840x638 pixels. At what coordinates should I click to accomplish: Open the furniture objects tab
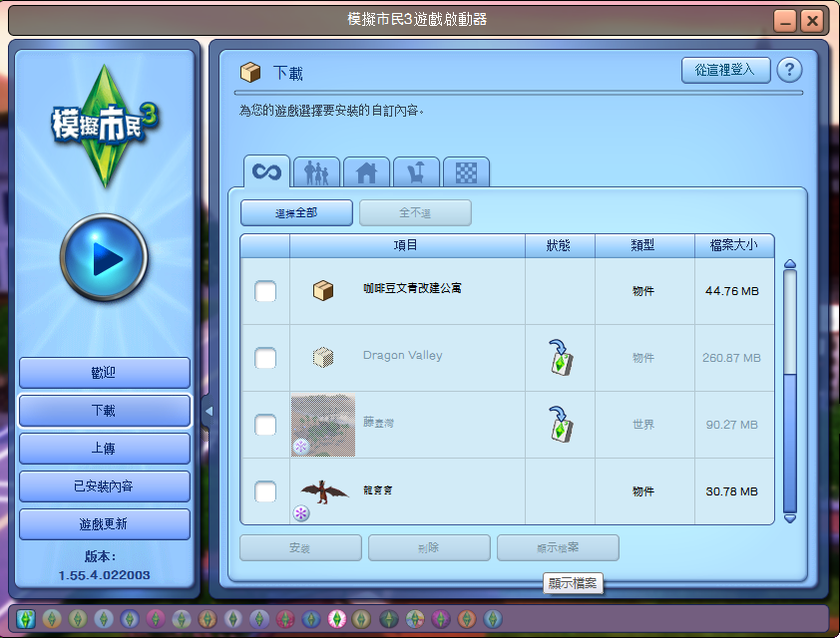point(416,172)
